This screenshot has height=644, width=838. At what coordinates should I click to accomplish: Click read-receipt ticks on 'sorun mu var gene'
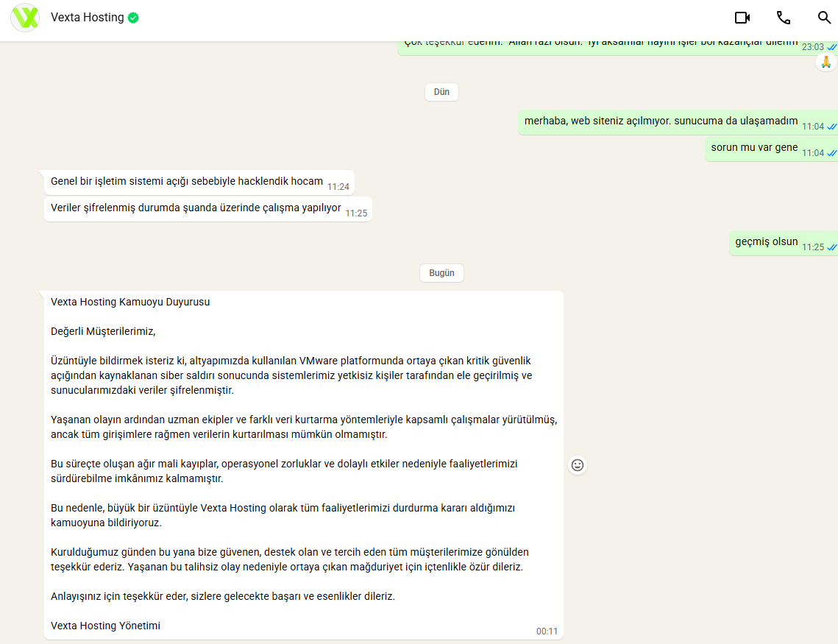[x=831, y=153]
